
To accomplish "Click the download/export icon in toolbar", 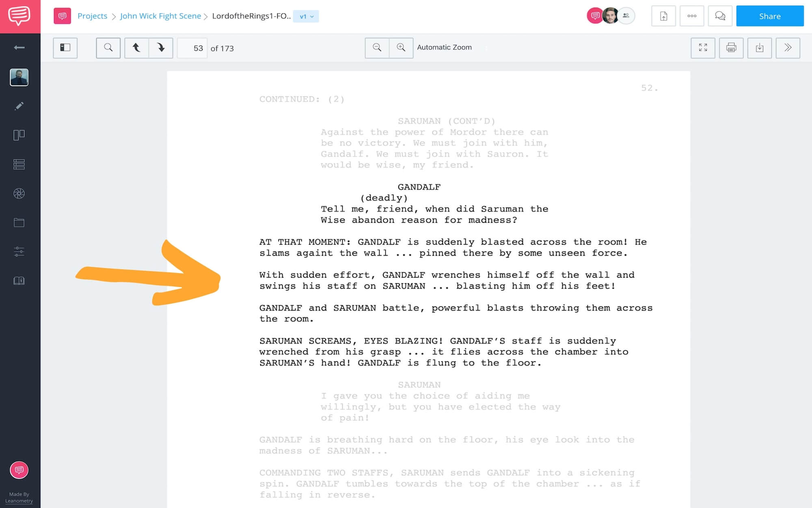I will point(760,48).
